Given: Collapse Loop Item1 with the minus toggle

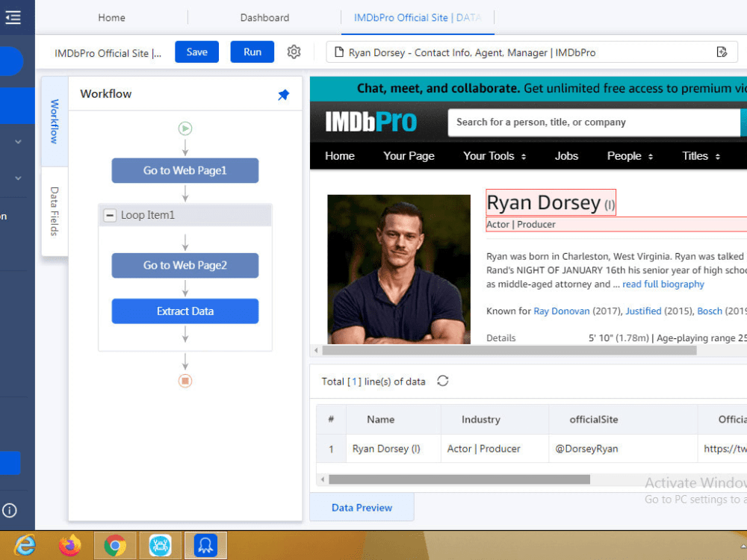Looking at the screenshot, I should click(110, 215).
